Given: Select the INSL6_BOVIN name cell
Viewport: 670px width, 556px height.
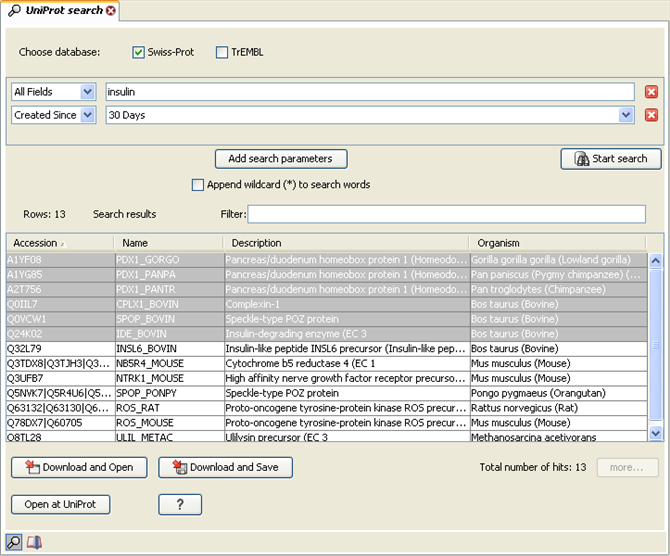Looking at the screenshot, I should coord(170,349).
